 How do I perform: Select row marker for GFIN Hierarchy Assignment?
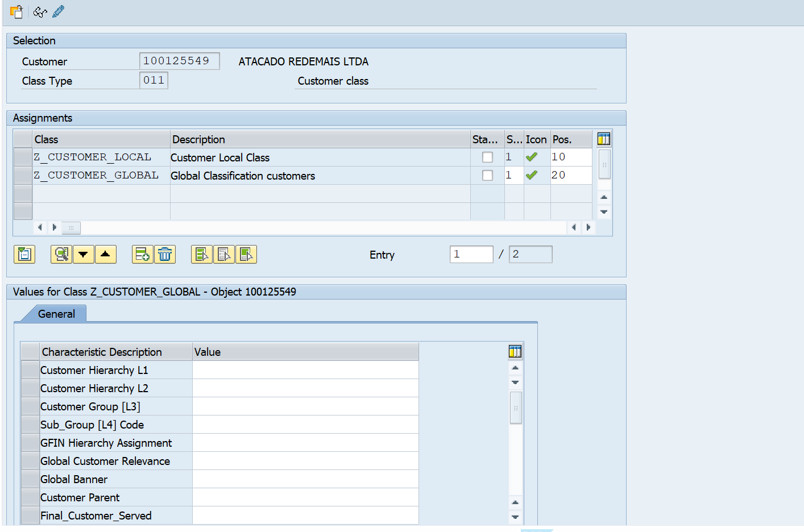pos(30,443)
